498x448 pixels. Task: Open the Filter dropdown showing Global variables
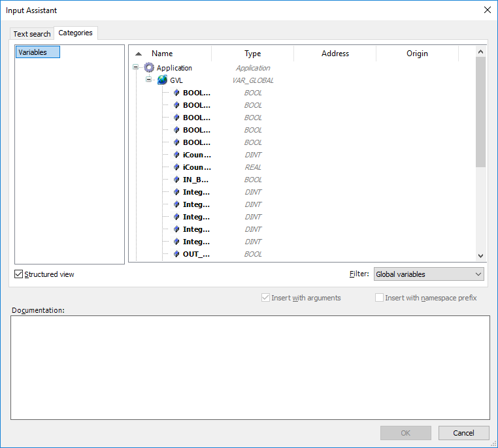(x=429, y=274)
